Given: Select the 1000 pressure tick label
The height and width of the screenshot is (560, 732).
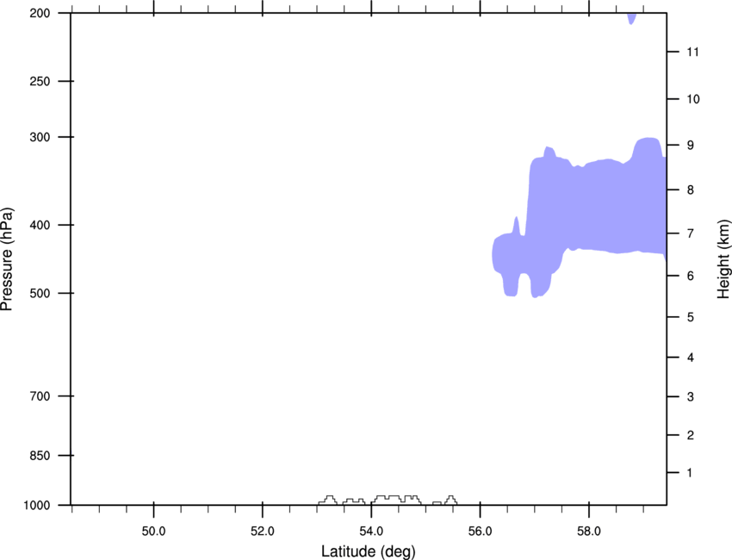Looking at the screenshot, I should coord(37,506).
